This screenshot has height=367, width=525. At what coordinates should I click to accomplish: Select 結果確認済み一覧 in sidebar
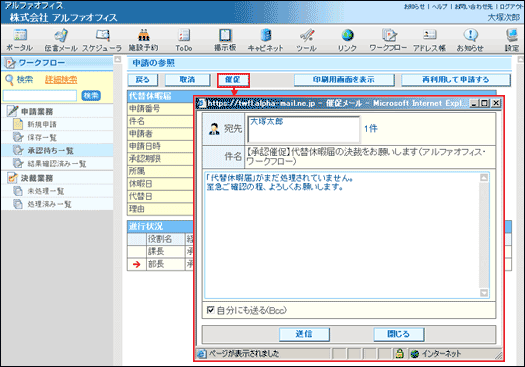pos(57,164)
